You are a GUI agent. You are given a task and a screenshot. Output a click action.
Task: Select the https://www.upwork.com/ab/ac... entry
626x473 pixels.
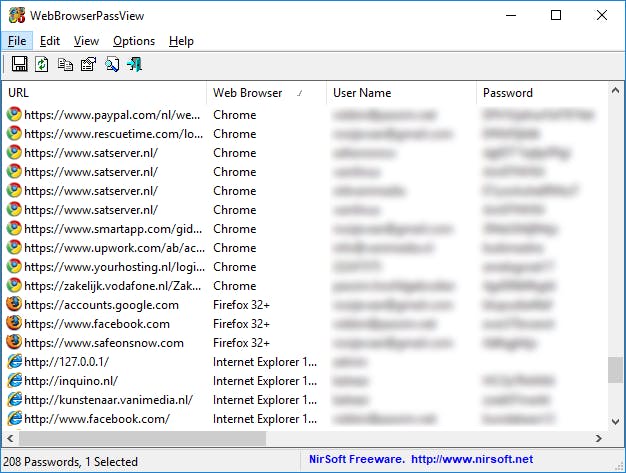(x=306, y=247)
